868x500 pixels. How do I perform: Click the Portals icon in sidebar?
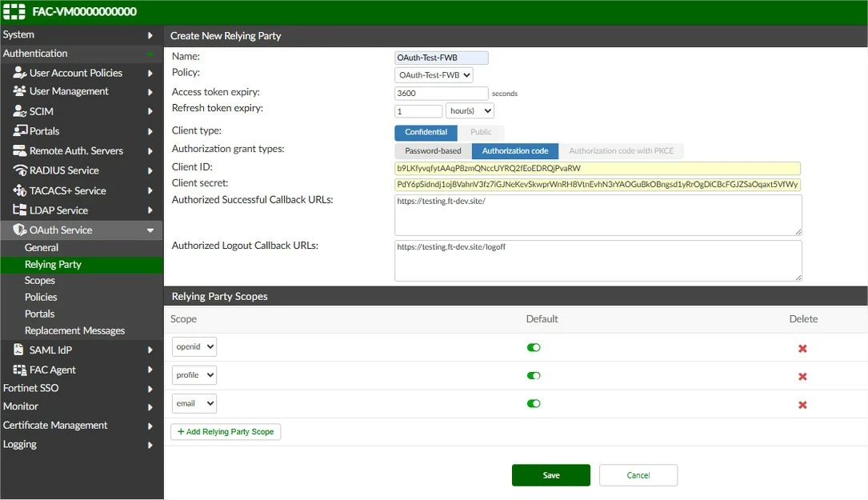21,130
